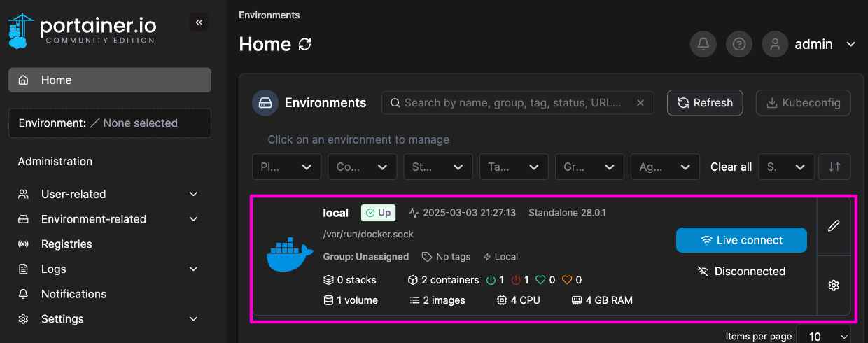Viewport: 868px width, 343px height.
Task: Click the 4 GB RAM entry
Action: click(x=602, y=300)
